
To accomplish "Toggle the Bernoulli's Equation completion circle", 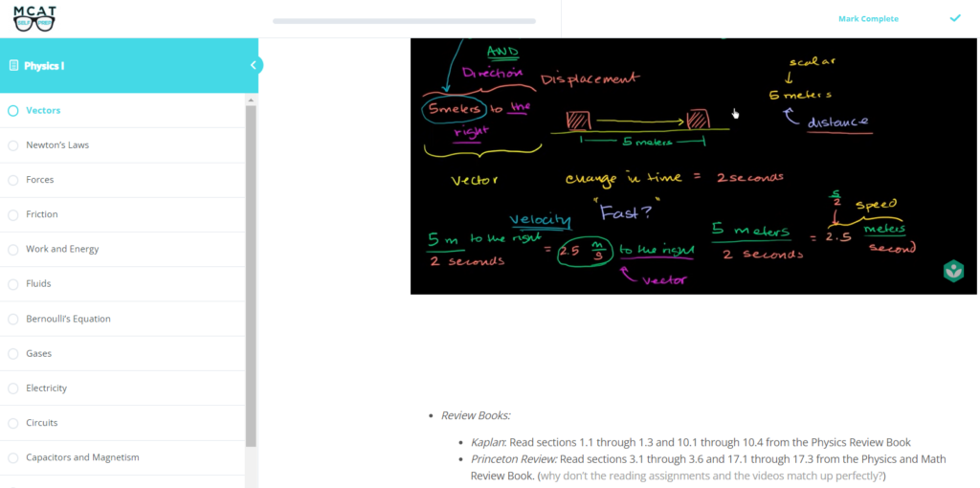I will [13, 319].
